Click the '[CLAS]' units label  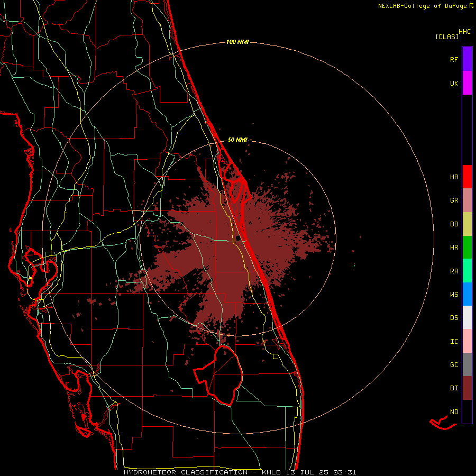[x=447, y=37]
